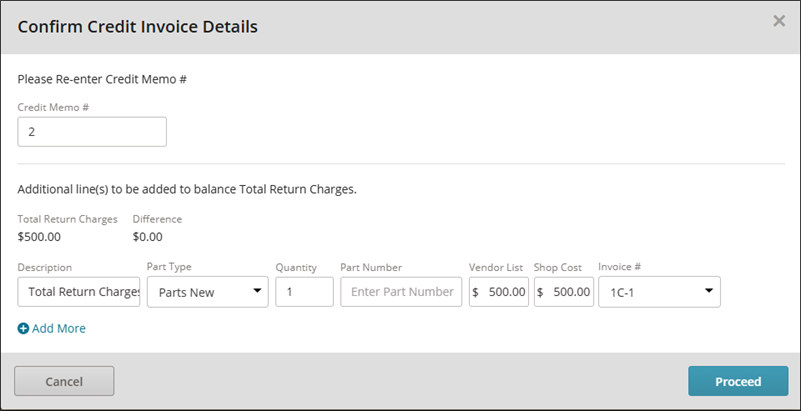This screenshot has height=411, width=801.
Task: Click the Please Re-enter Credit Memo # text
Action: click(102, 77)
